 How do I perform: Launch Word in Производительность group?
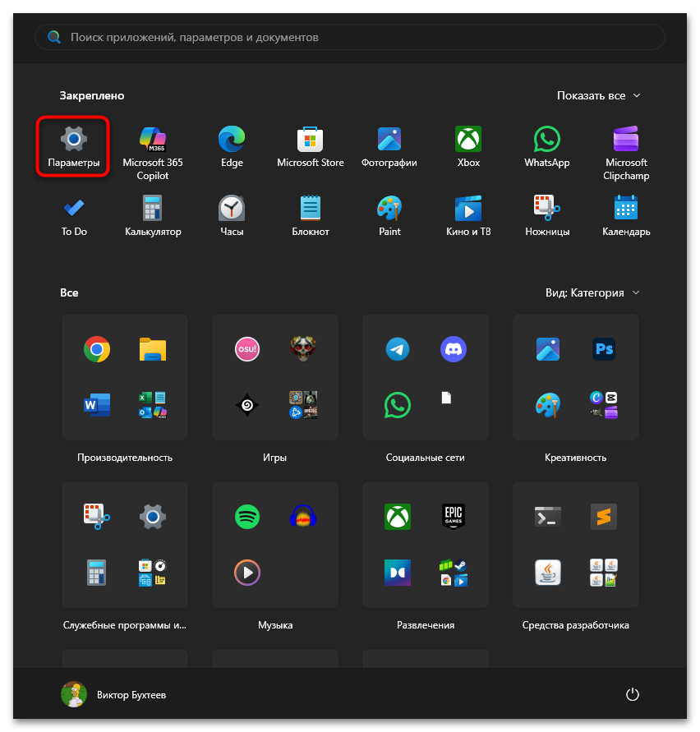click(97, 405)
